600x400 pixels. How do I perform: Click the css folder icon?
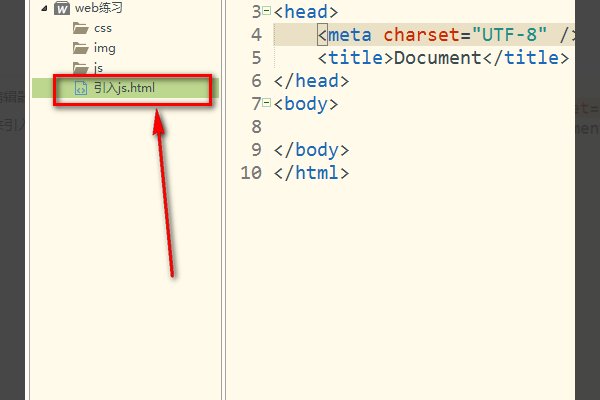pos(80,28)
